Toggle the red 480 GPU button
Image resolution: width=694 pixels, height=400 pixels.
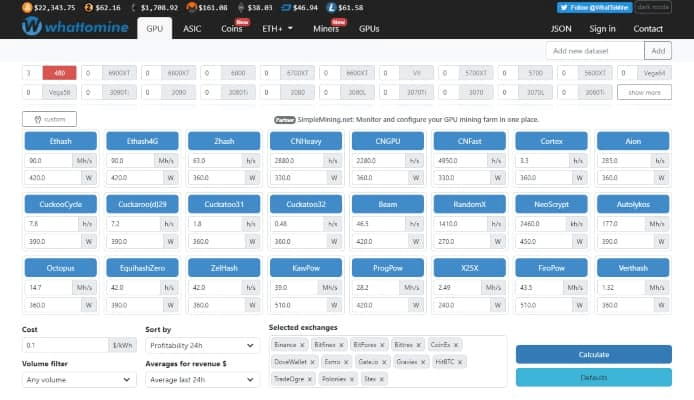coord(59,73)
